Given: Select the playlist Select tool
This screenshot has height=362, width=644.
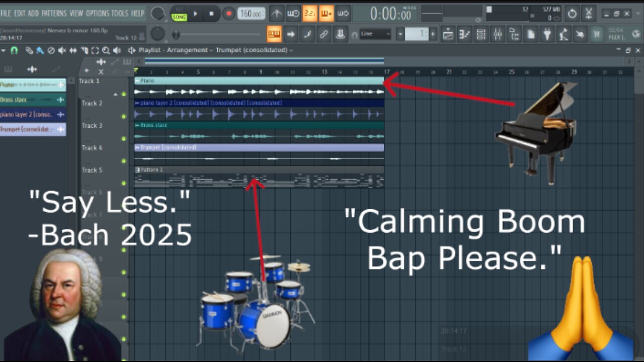Looking at the screenshot, I should pos(95,50).
